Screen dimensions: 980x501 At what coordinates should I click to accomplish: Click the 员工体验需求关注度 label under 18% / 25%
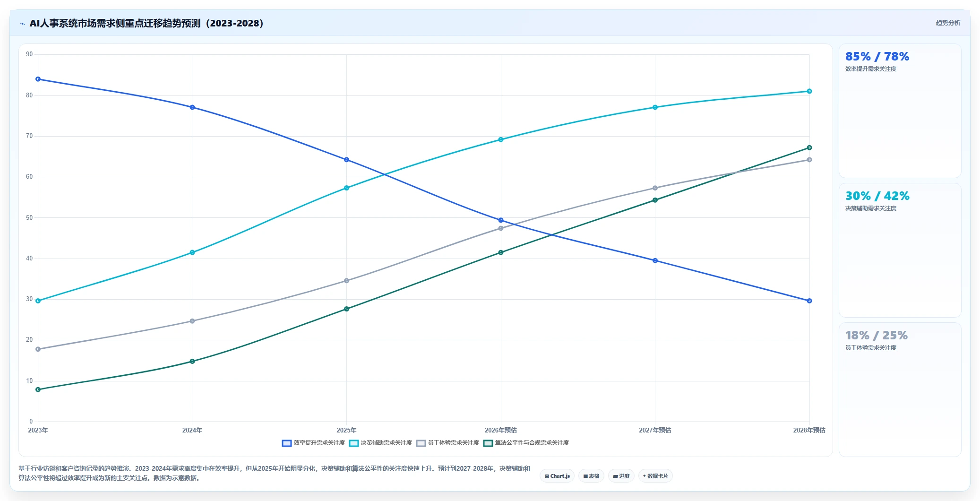[871, 348]
